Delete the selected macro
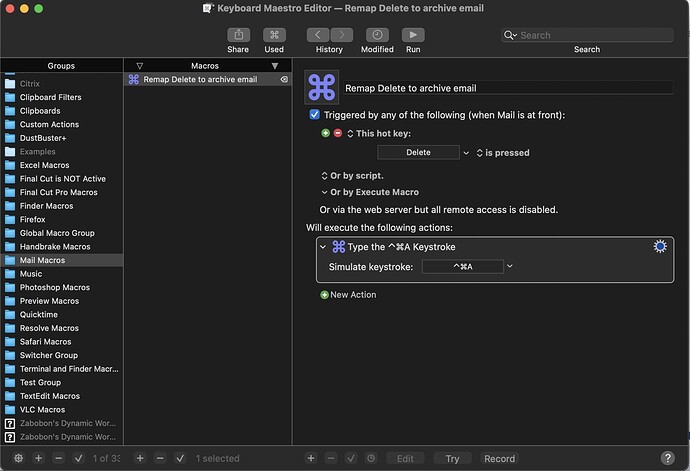 (x=160, y=458)
